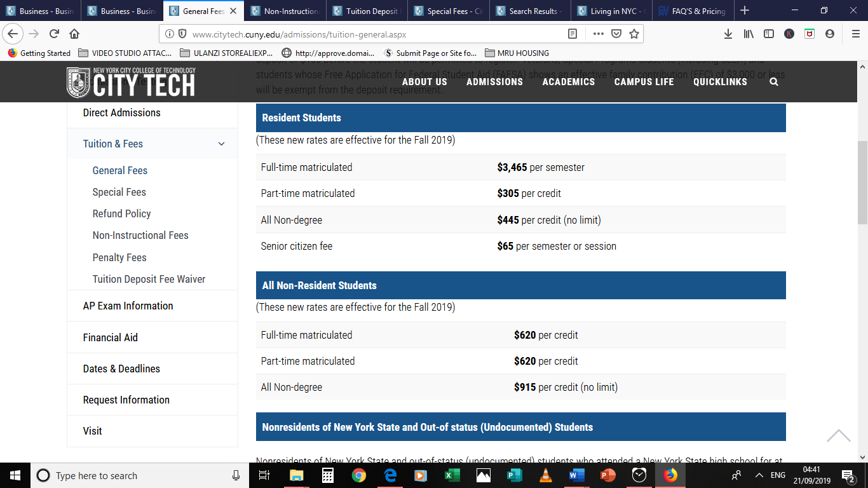868x488 pixels.
Task: Click the microphone icon in taskbar search
Action: (236, 475)
